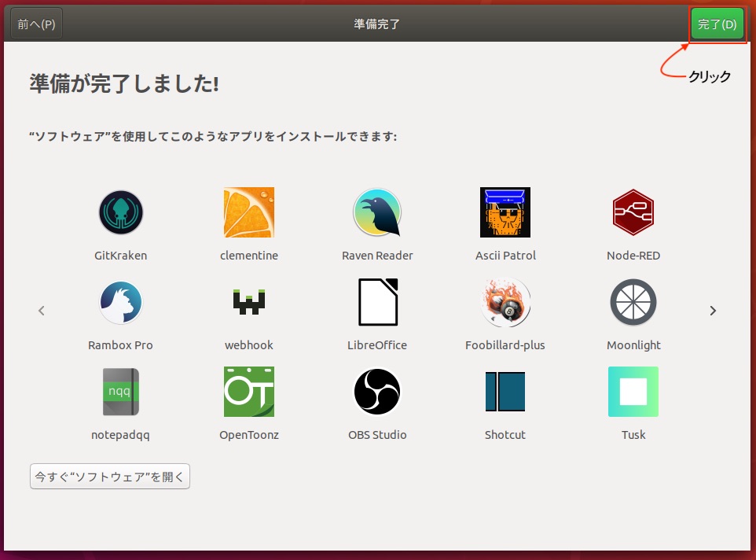The height and width of the screenshot is (560, 756).
Task: Click the clementine label text
Action: click(x=249, y=256)
